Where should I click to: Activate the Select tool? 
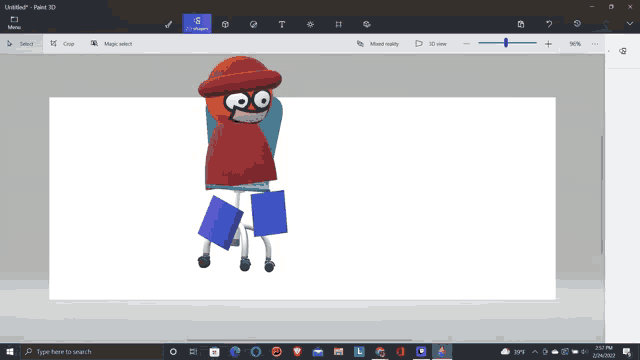click(21, 44)
